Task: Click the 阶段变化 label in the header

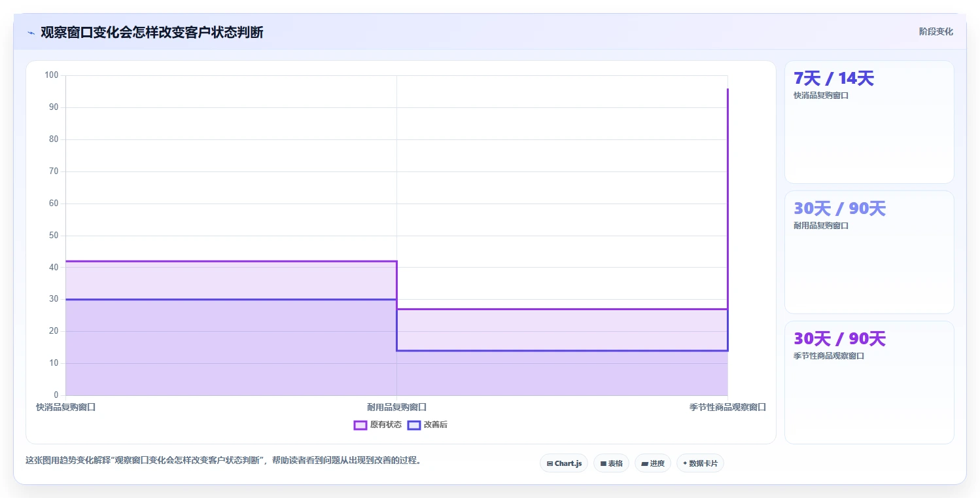Action: [936, 31]
